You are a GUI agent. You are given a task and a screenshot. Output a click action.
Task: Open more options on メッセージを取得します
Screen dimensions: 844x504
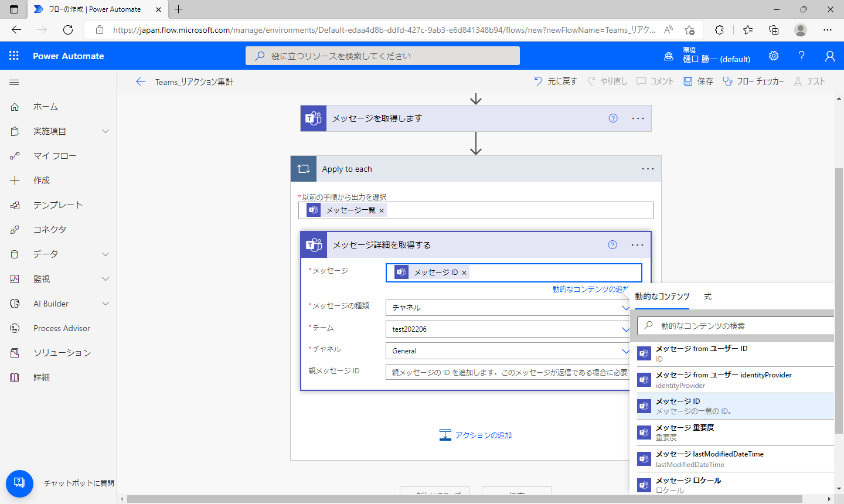coord(638,118)
